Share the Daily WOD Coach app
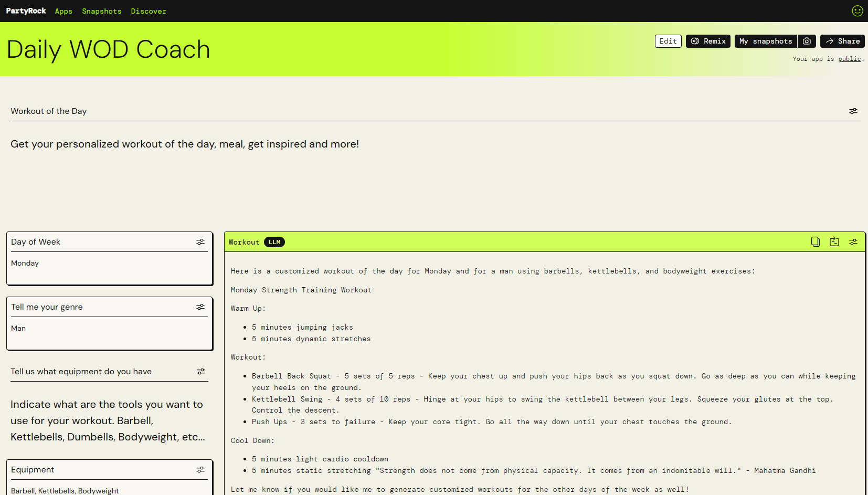This screenshot has width=868, height=495. coord(842,41)
